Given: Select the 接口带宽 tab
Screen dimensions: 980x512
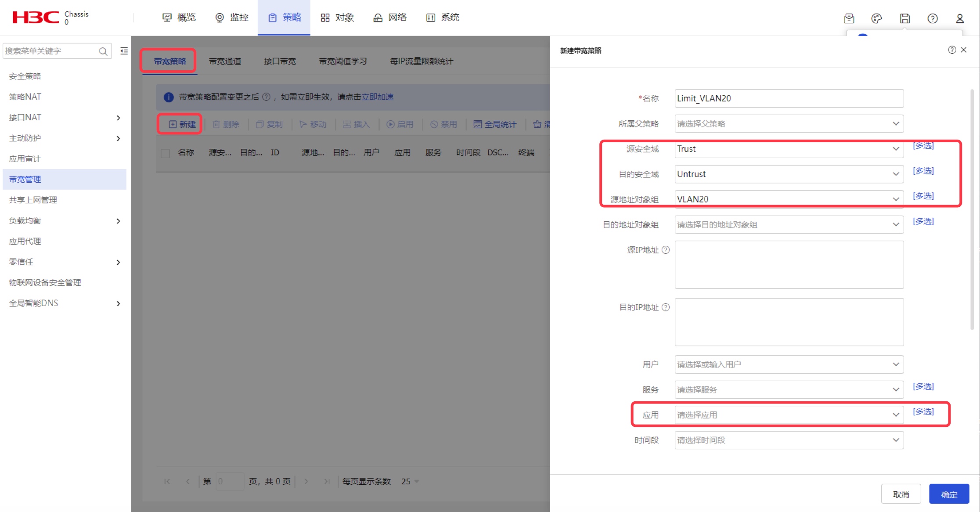Looking at the screenshot, I should pyautogui.click(x=280, y=61).
